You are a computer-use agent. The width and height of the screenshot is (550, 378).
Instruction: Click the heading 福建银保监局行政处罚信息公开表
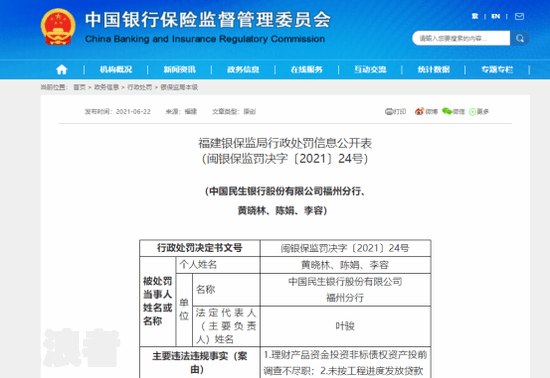pos(285,143)
